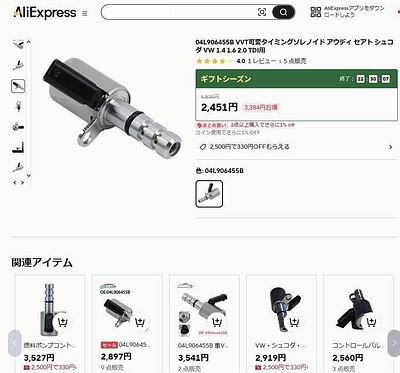The height and width of the screenshot is (373, 400).
Task: Select the highlighted third product thumbnail
Action: point(18,86)
